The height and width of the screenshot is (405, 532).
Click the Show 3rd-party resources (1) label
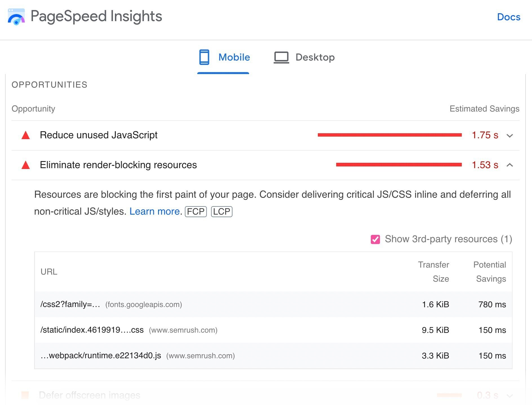[x=448, y=239]
